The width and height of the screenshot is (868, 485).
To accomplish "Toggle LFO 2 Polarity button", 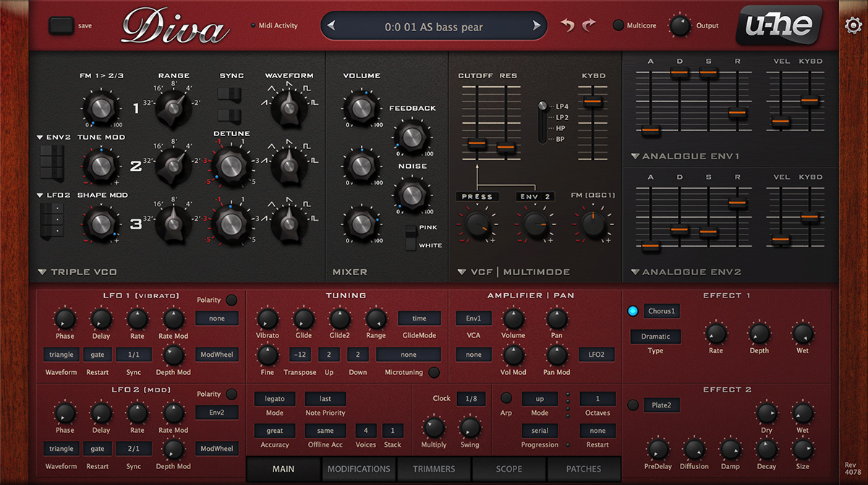I will pos(231,394).
